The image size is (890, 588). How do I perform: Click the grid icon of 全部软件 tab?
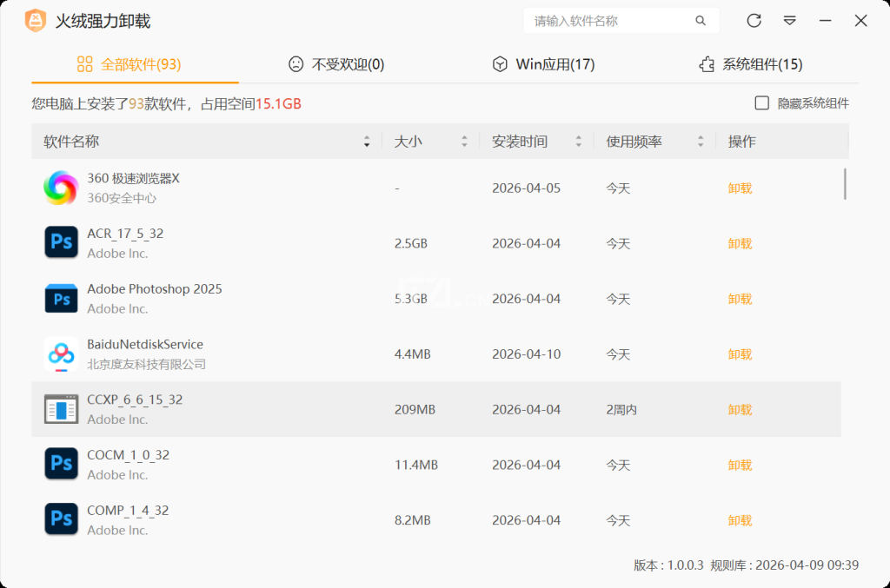pyautogui.click(x=84, y=64)
